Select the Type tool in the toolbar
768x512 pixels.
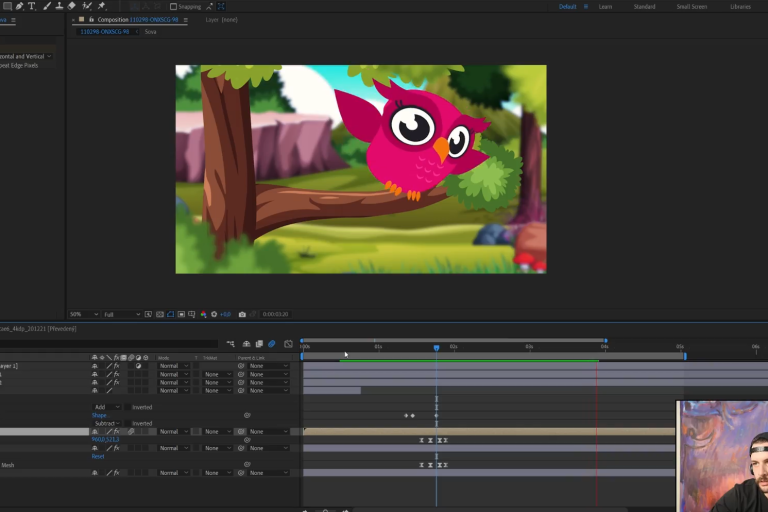click(x=31, y=6)
